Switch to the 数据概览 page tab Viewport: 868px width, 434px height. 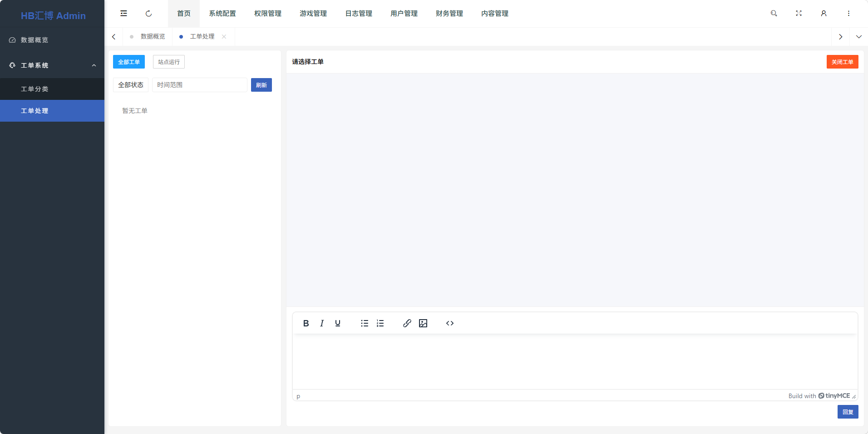pyautogui.click(x=148, y=37)
